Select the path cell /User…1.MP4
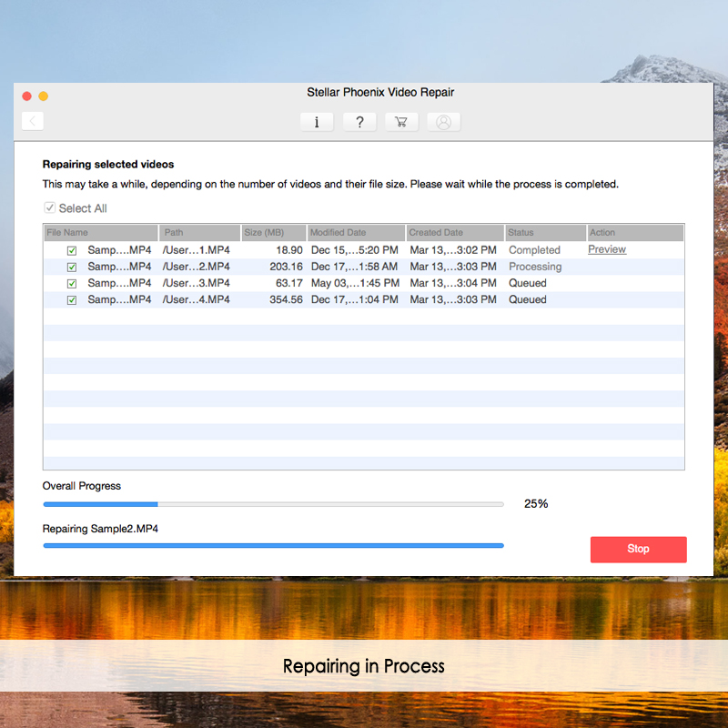The image size is (728, 728). coord(196,250)
